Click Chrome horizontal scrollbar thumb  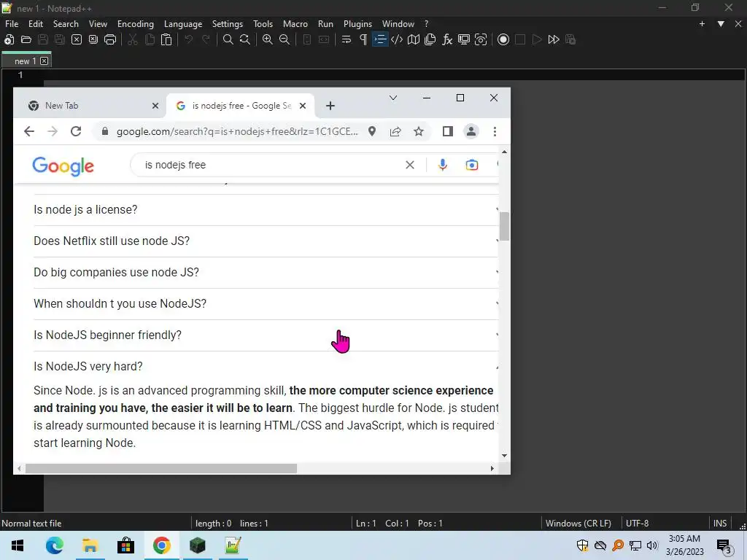tap(161, 469)
